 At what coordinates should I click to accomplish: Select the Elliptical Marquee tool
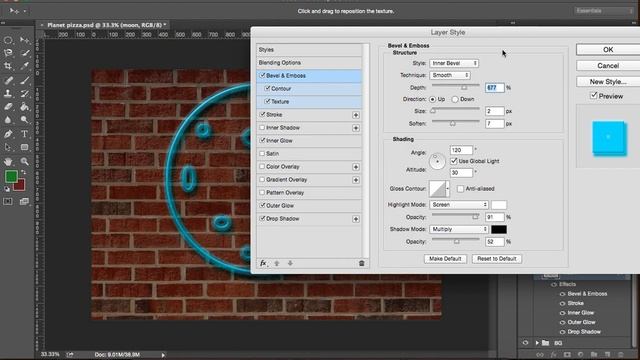click(8, 40)
